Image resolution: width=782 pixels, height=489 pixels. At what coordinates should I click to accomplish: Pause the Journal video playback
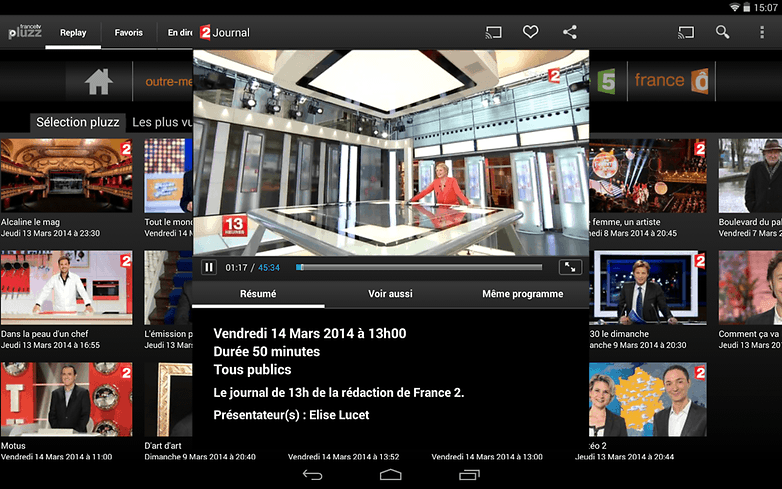click(209, 268)
